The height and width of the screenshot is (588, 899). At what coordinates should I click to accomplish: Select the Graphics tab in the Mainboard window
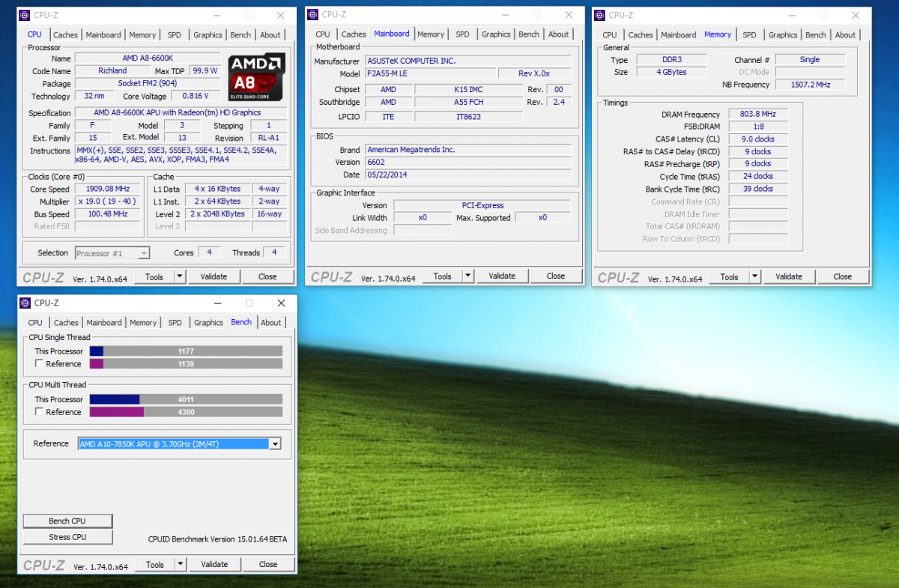(496, 34)
